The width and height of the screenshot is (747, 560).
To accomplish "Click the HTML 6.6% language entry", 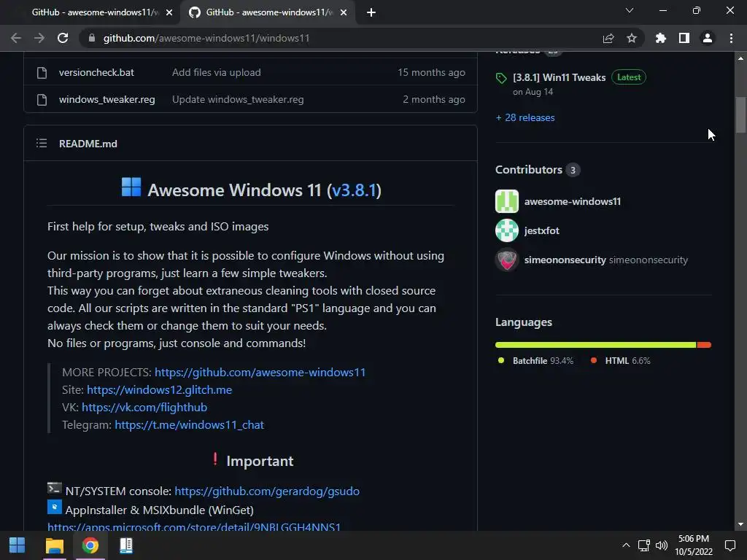I will click(x=620, y=360).
